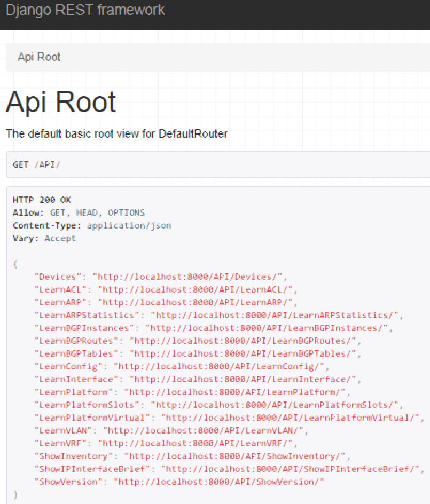Click the "LearnVRF" JSON key
The height and width of the screenshot is (504, 430).
tap(60, 443)
